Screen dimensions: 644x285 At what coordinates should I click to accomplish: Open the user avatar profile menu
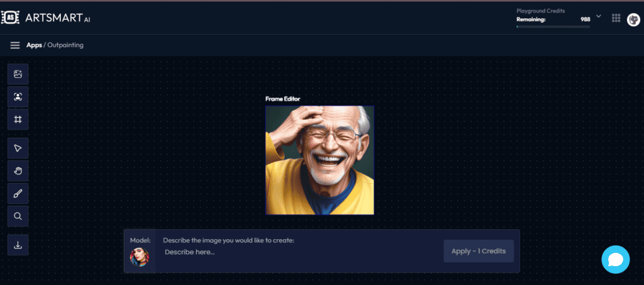(x=633, y=20)
